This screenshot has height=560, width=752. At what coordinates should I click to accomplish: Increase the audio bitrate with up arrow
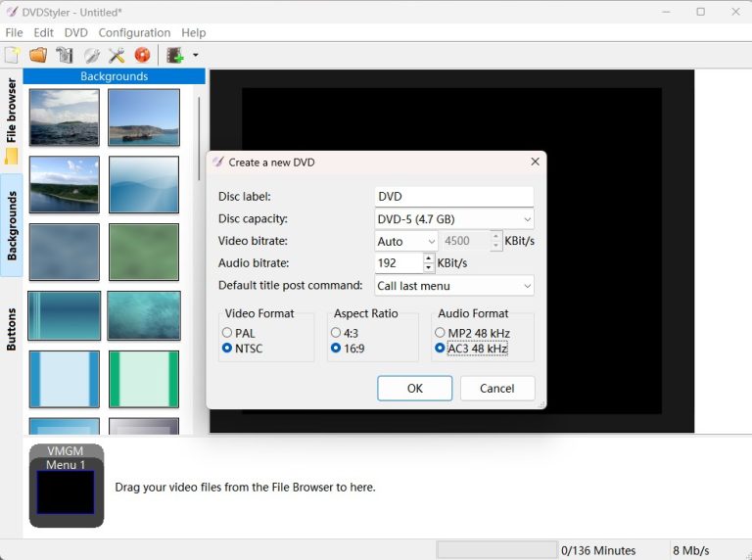tap(429, 258)
